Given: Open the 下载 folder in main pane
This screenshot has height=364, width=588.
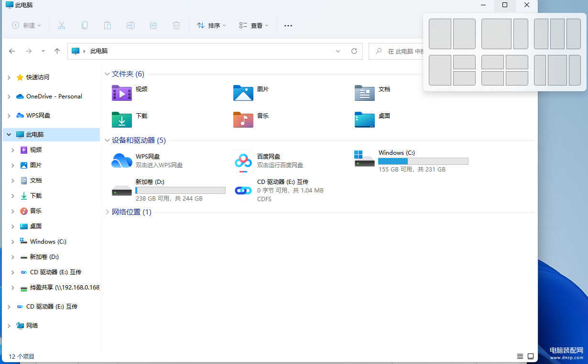Looking at the screenshot, I should point(121,119).
